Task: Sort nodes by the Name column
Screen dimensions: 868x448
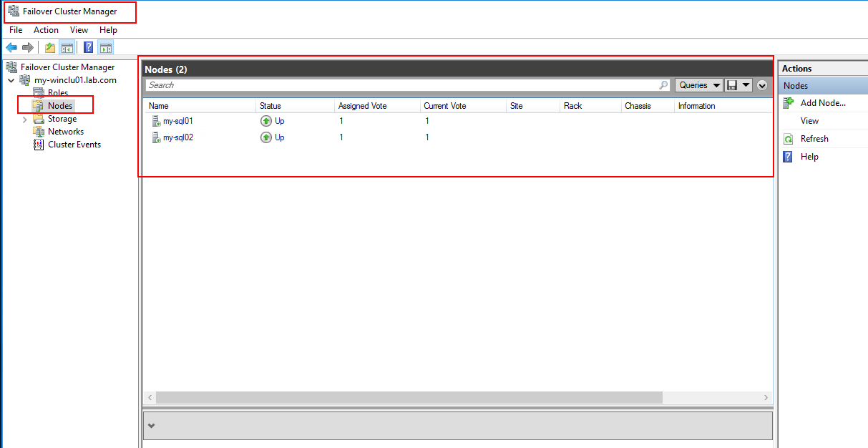Action: (x=200, y=106)
